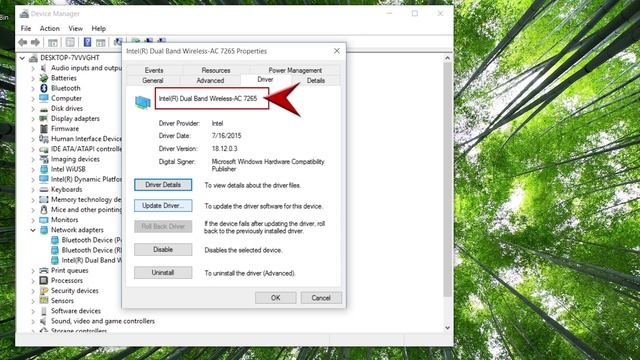Expand the Audio inputs and outputs node
Image resolution: width=640 pixels, height=360 pixels.
coord(33,68)
